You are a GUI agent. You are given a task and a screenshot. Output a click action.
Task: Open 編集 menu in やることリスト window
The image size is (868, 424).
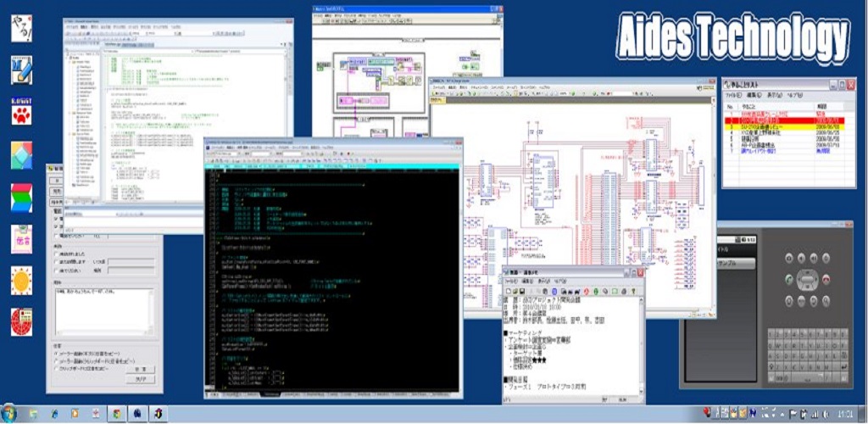click(754, 95)
